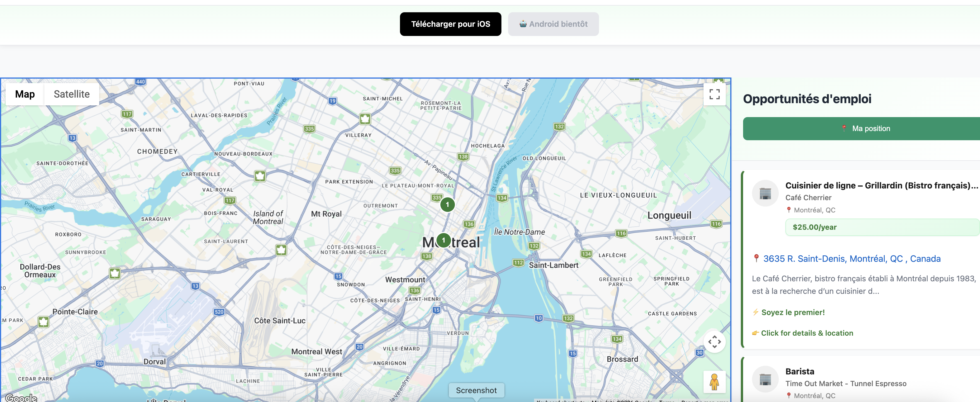This screenshot has width=980, height=402.
Task: Click Café Cherrier company building icon
Action: (765, 193)
